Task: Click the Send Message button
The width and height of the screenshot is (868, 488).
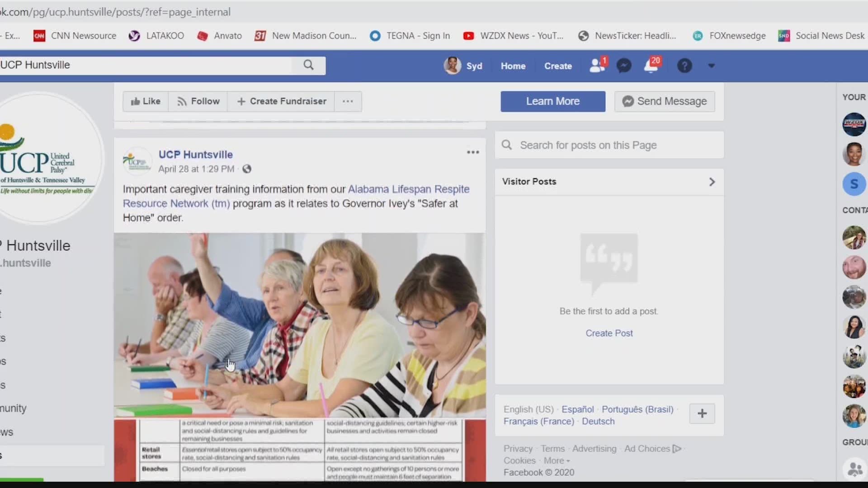Action: [665, 101]
